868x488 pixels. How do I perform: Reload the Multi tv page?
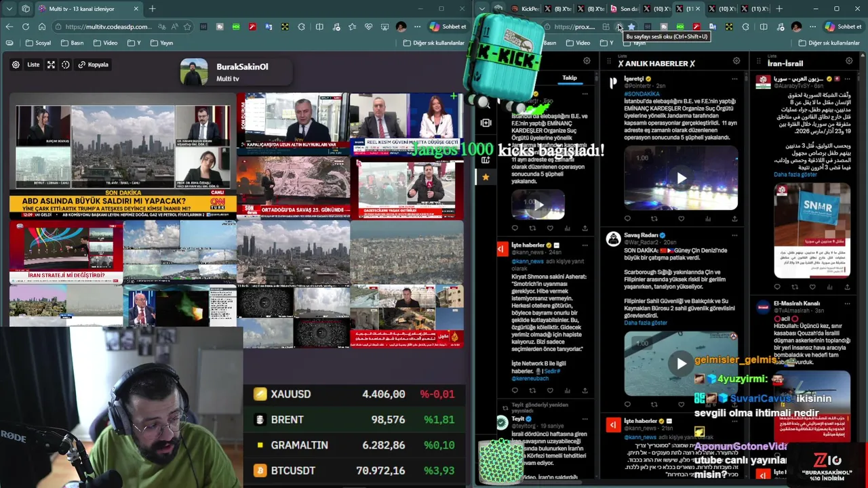[x=25, y=26]
